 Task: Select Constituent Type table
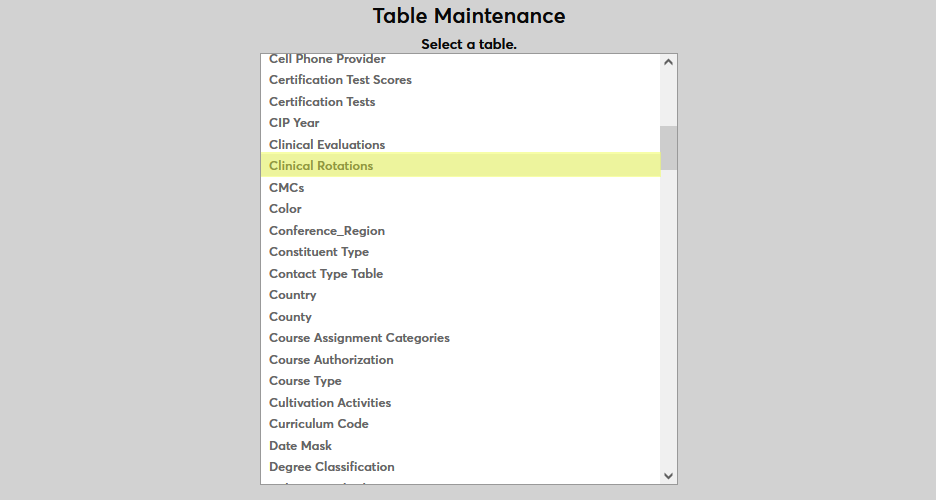click(x=319, y=252)
